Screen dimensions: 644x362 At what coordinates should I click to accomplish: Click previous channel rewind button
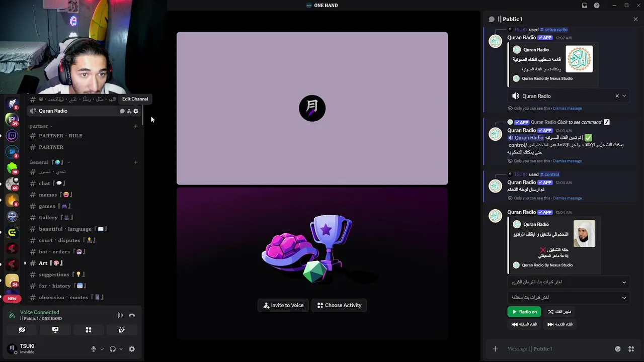click(524, 324)
